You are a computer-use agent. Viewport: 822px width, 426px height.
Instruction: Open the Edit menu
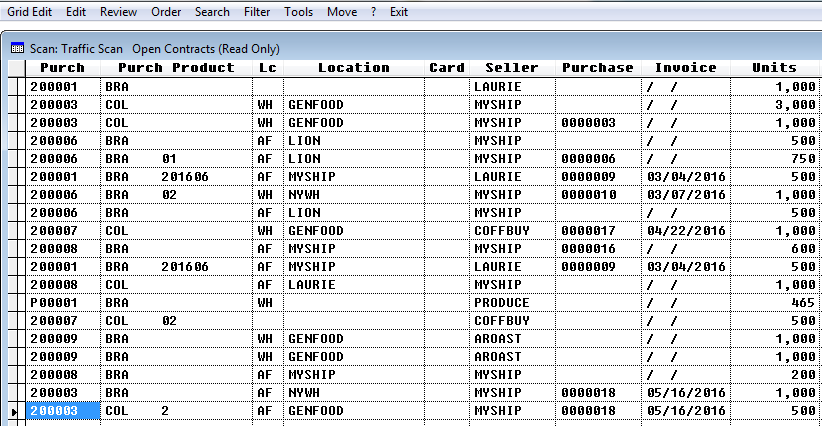[75, 12]
